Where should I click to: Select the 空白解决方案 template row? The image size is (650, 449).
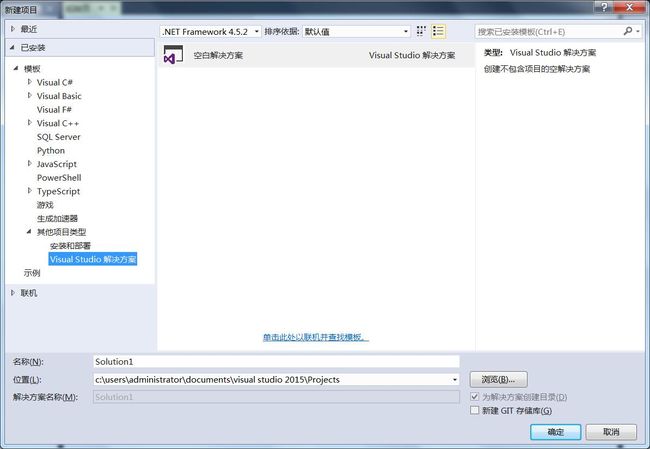316,55
